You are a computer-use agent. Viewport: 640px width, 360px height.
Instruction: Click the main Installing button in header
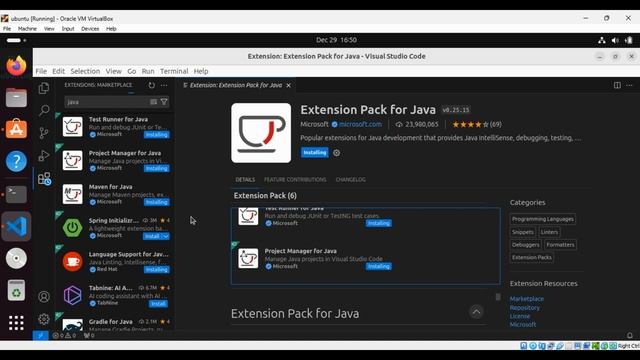pos(315,152)
